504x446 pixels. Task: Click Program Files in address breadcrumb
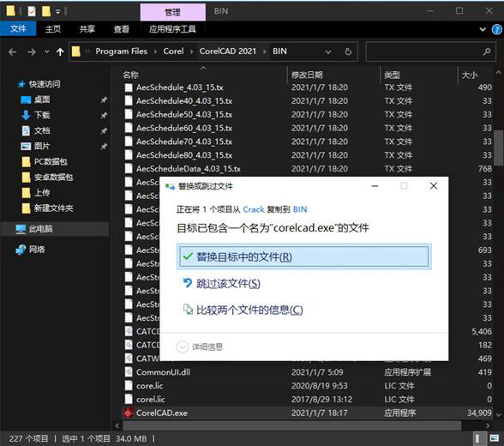(x=121, y=51)
